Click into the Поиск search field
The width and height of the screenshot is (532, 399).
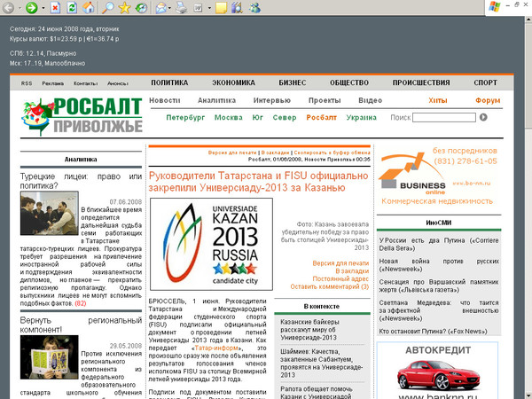(444, 117)
